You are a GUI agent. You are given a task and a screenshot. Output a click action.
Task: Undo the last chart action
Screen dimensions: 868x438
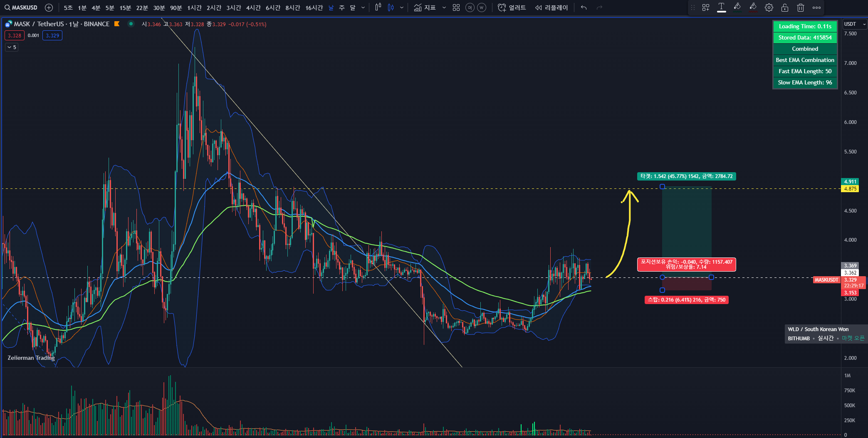click(x=584, y=7)
